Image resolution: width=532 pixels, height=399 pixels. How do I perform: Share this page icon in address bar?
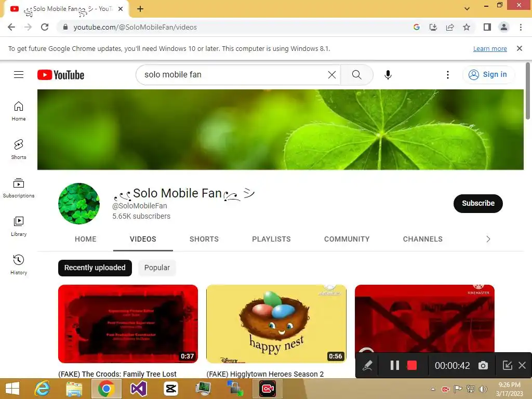pyautogui.click(x=450, y=27)
